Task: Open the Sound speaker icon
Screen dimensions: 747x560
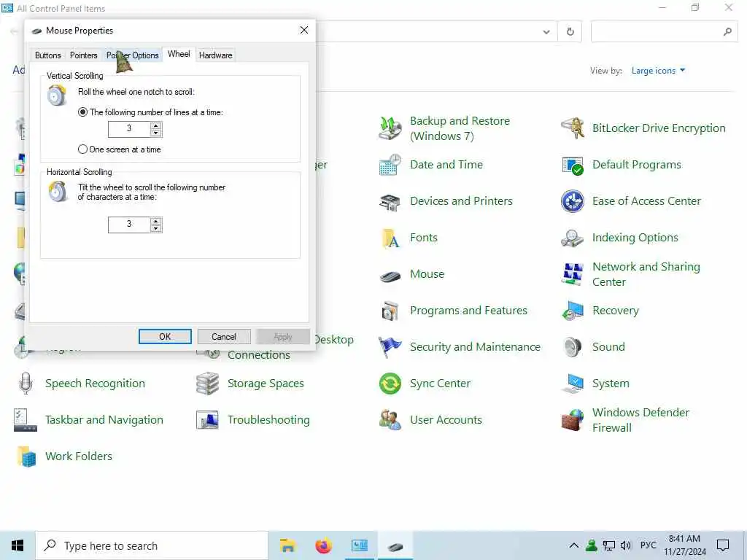Action: (572, 347)
